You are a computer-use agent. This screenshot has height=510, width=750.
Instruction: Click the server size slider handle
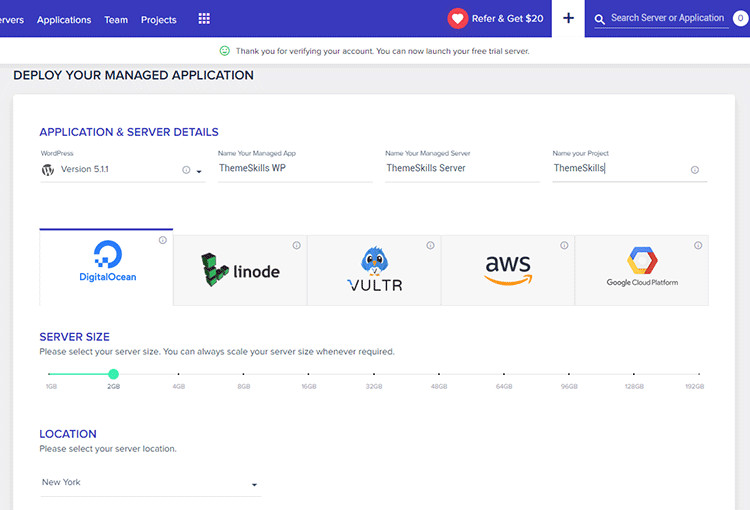113,374
